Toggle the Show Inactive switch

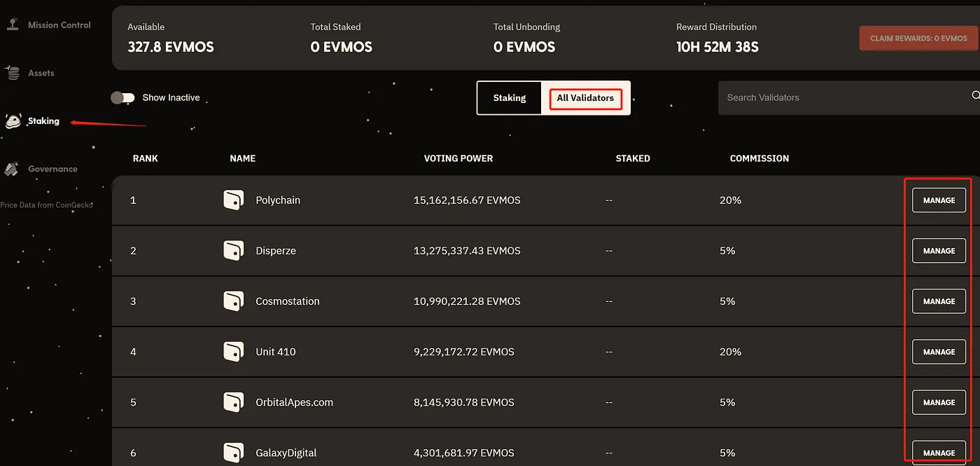122,97
